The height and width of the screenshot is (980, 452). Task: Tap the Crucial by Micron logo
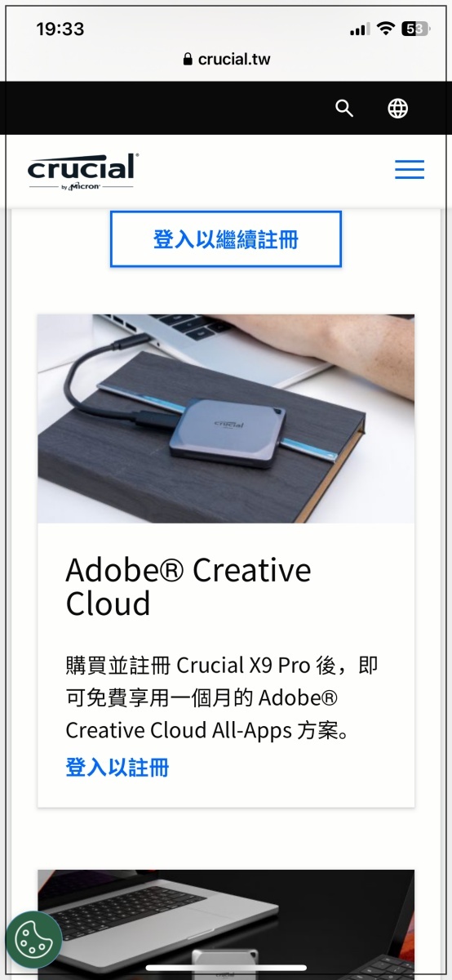(x=82, y=171)
